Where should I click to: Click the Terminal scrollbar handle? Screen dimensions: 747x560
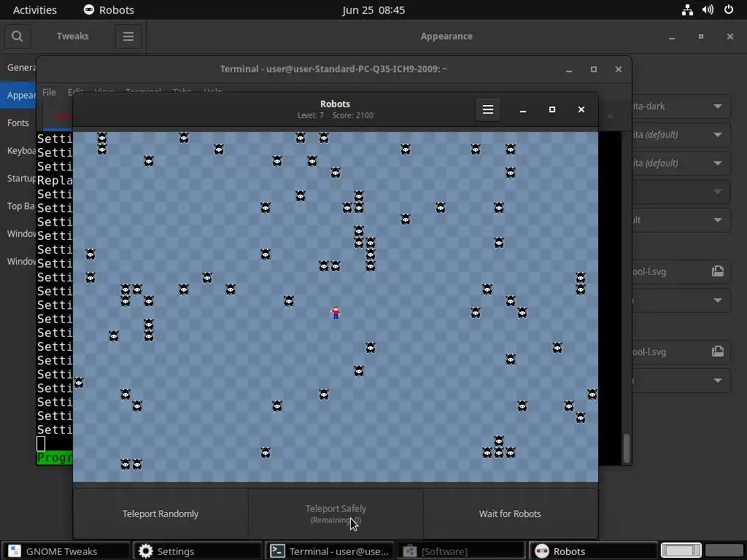click(626, 448)
